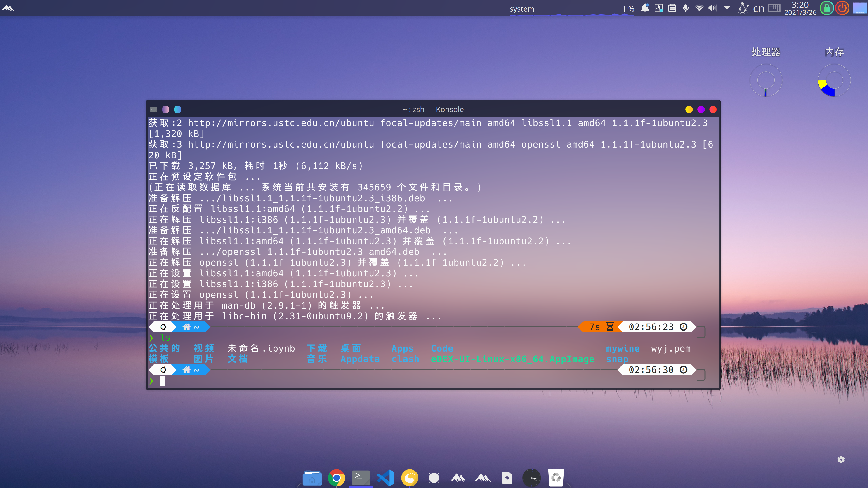The image size is (868, 488).
Task: Click the terminal cursor block at the prompt
Action: pos(163,381)
